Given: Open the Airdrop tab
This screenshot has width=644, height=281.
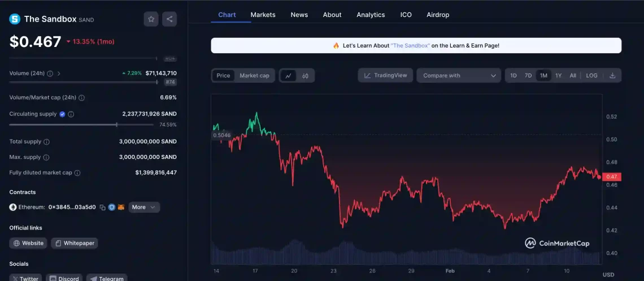Looking at the screenshot, I should (438, 15).
